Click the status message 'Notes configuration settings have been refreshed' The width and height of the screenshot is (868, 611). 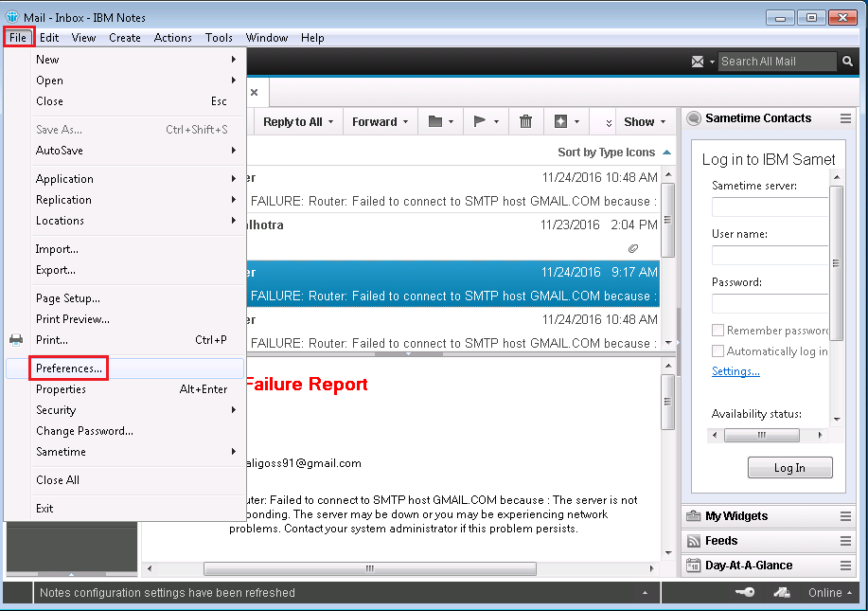click(168, 593)
